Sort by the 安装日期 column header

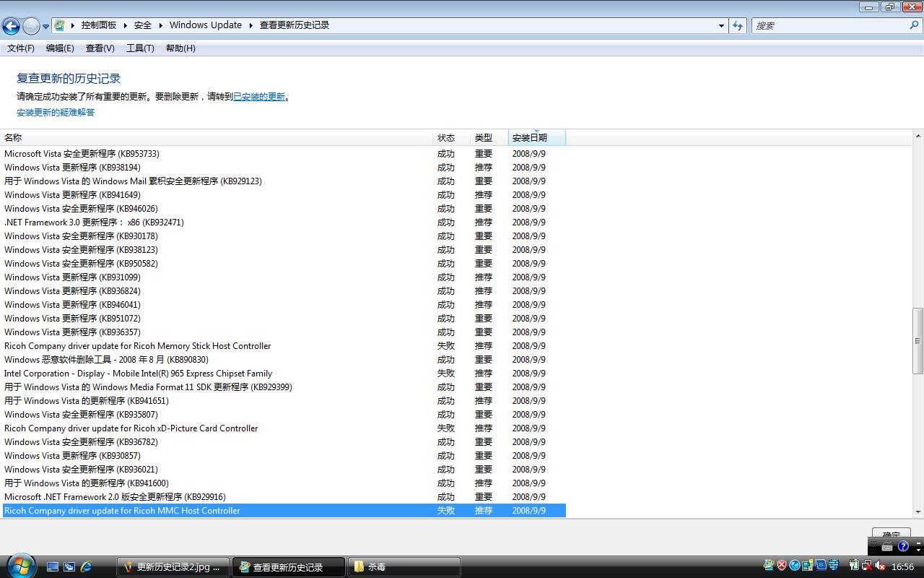coord(537,137)
